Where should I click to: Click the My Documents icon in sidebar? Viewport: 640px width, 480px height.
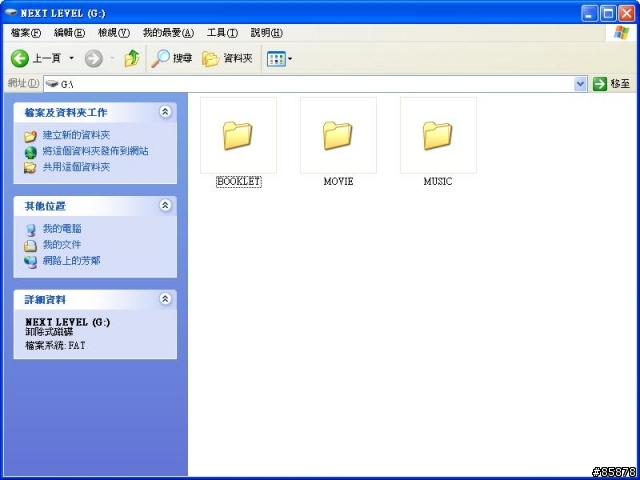[30, 246]
